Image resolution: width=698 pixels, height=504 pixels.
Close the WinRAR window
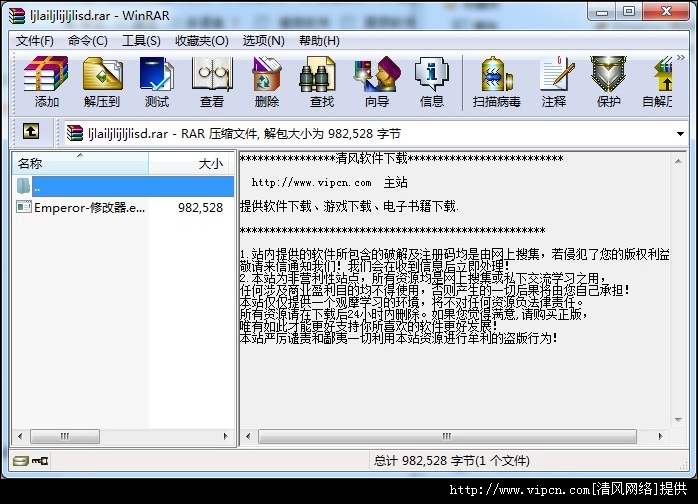(666, 12)
